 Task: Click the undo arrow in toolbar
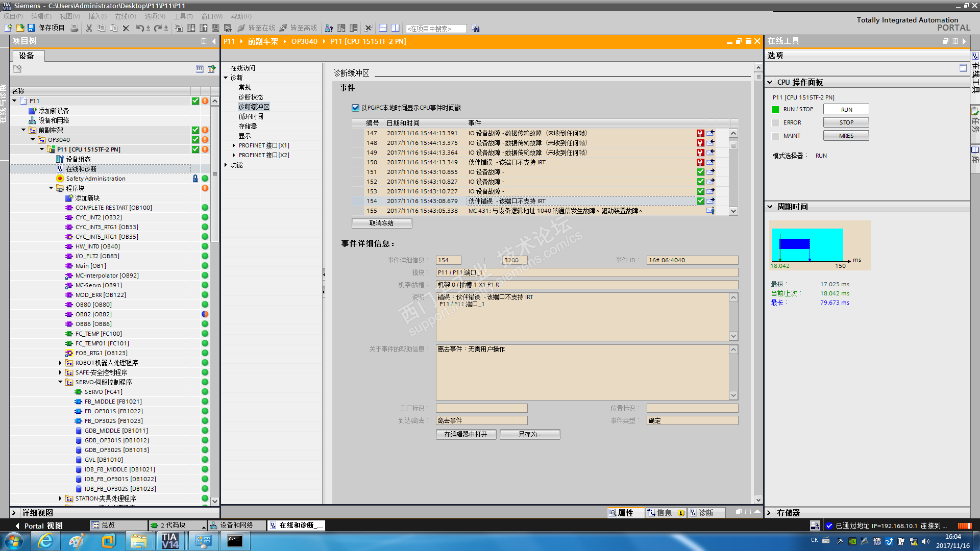point(139,28)
